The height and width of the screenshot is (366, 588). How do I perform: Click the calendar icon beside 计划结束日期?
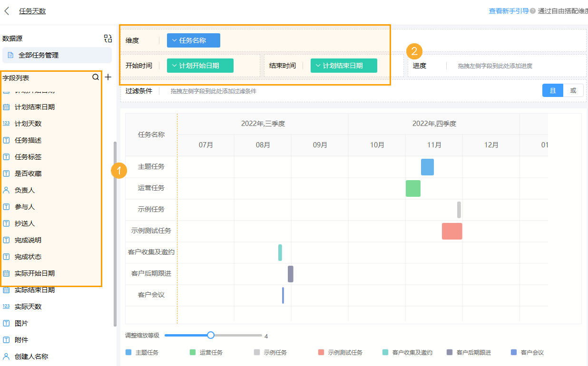[x=7, y=108]
